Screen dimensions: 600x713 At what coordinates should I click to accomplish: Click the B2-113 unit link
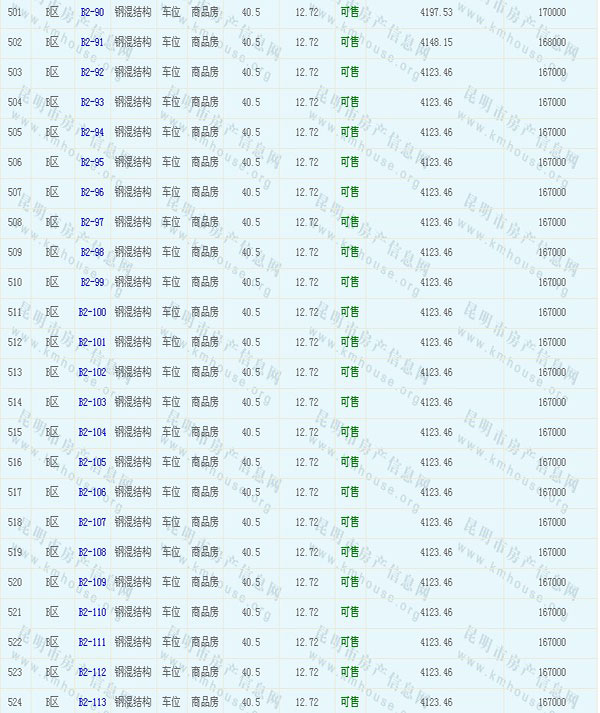coord(92,702)
